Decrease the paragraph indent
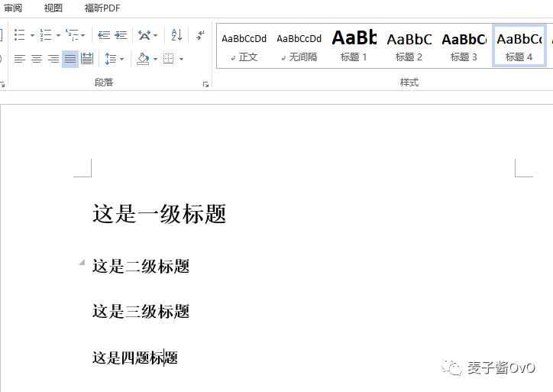The width and height of the screenshot is (553, 392). 104,35
